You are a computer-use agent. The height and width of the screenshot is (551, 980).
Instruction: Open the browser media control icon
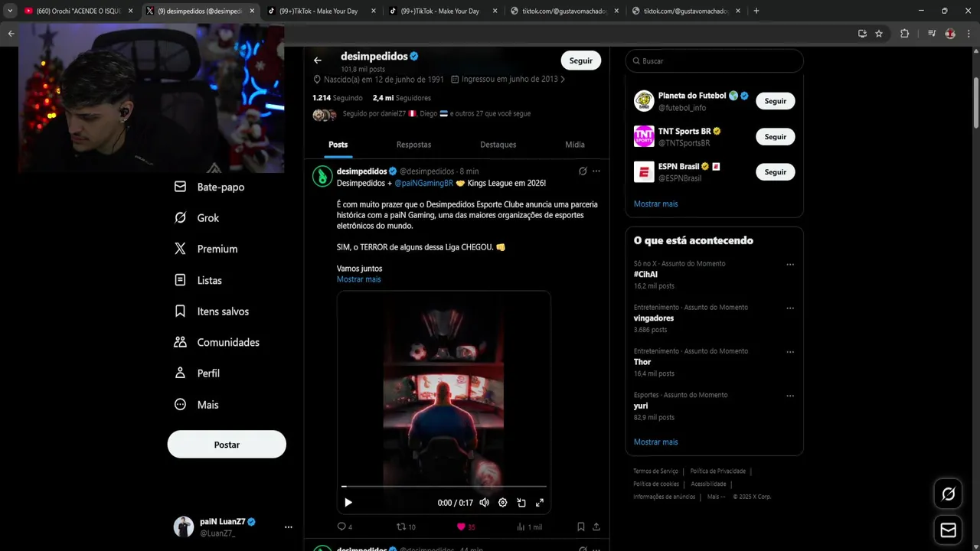coord(932,34)
